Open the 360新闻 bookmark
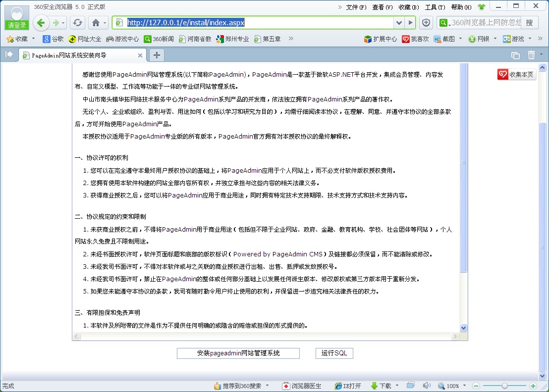Screen dimensions: 549x392 pos(159,39)
